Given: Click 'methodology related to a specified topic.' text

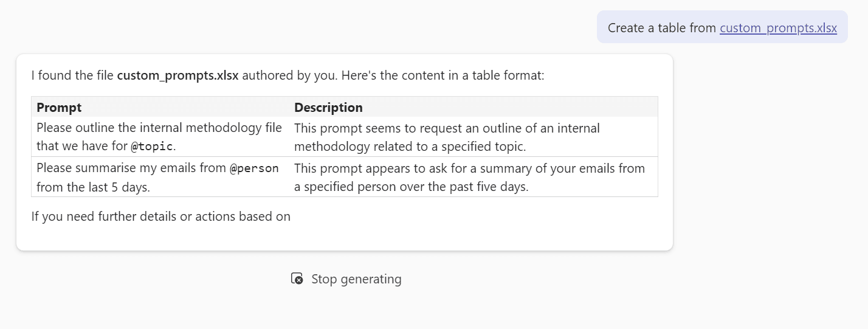Looking at the screenshot, I should point(410,146).
